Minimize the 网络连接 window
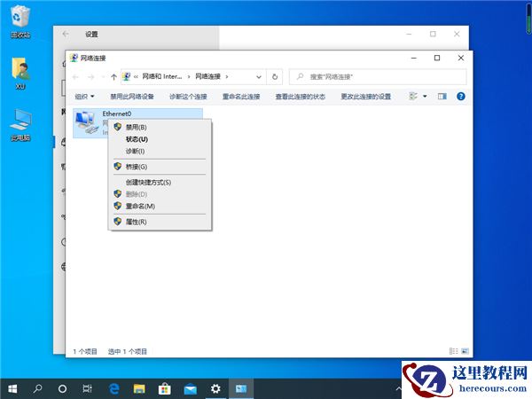 413,58
